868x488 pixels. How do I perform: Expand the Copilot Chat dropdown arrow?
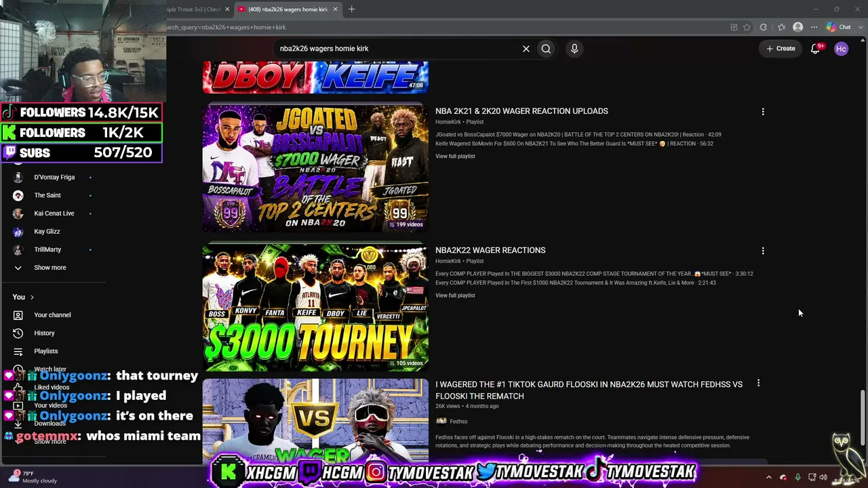click(859, 27)
